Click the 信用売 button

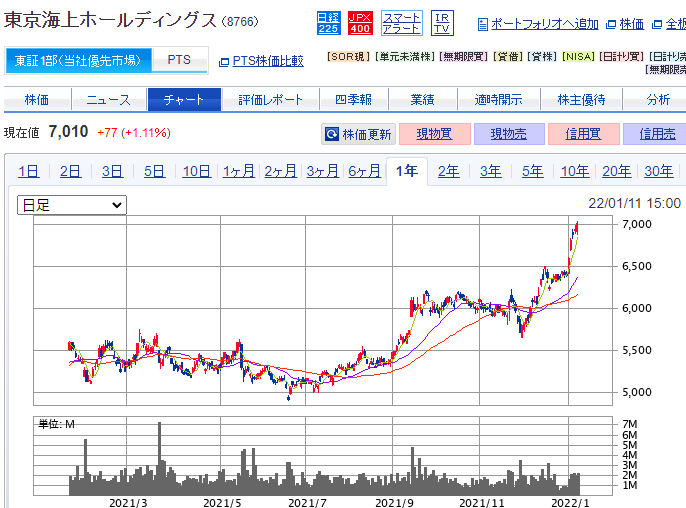pos(656,134)
